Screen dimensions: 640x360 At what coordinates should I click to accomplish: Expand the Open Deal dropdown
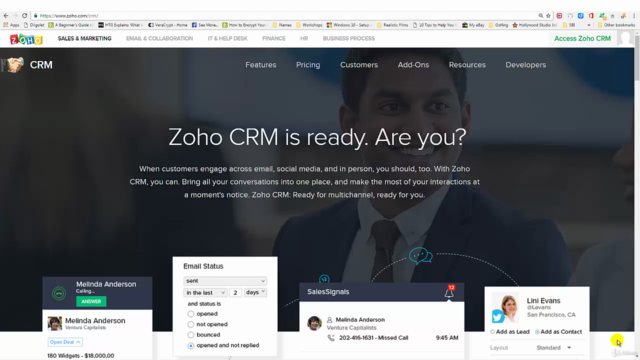(x=65, y=342)
